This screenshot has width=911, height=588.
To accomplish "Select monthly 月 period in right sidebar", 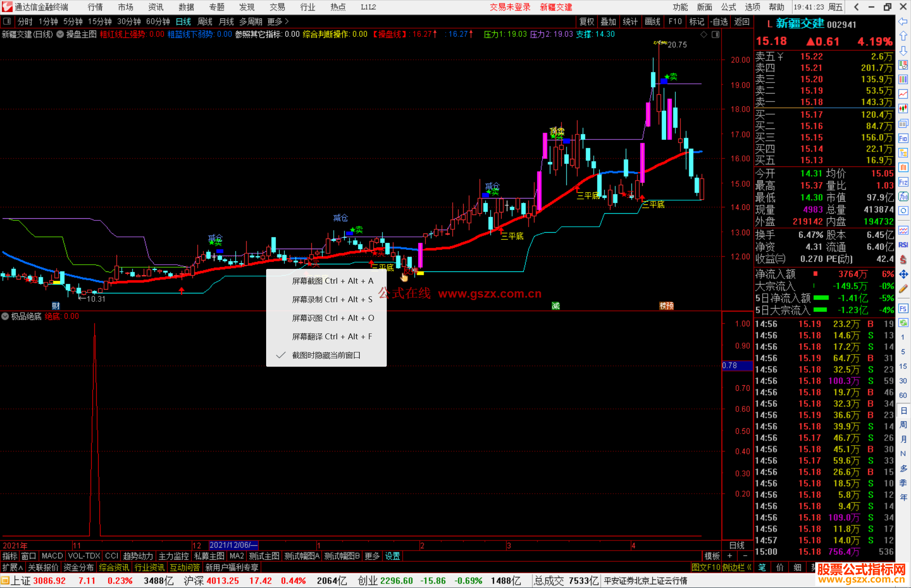I will [903, 439].
